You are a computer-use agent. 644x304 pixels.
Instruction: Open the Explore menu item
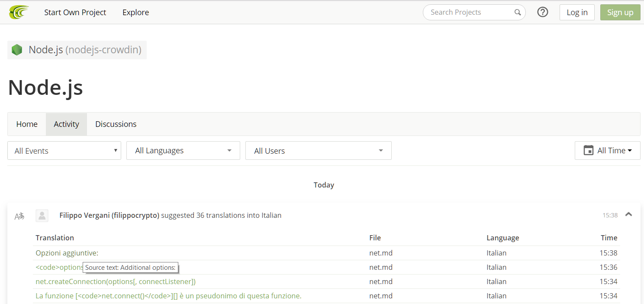[x=135, y=13]
